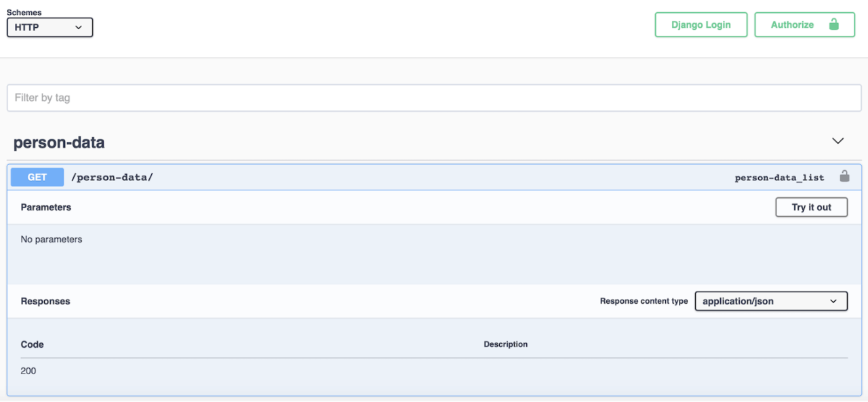
Task: Select the HTTP scheme combo box
Action: [49, 27]
